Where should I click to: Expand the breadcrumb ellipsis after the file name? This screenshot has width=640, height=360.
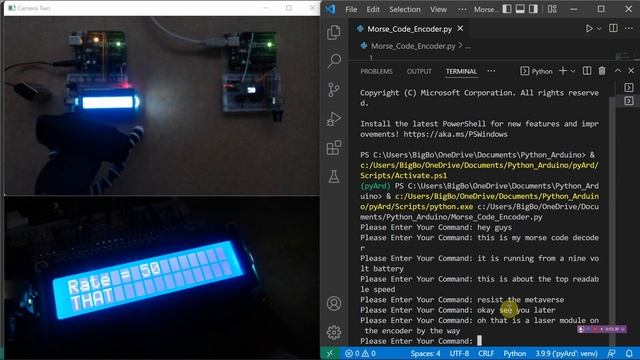(x=468, y=47)
